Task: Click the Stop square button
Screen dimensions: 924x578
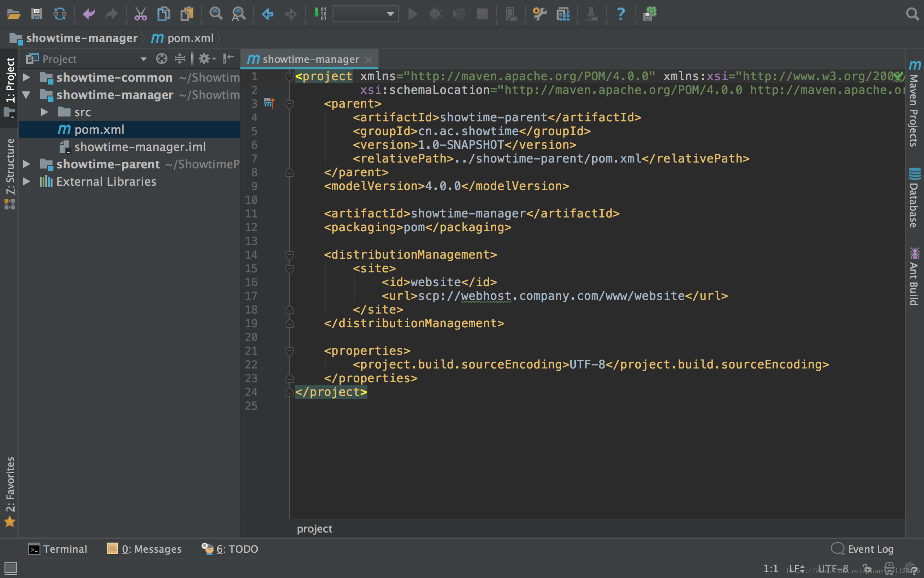Action: [482, 14]
